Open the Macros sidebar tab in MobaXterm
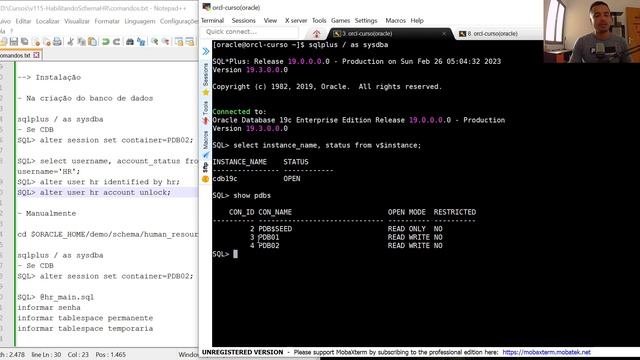The height and width of the screenshot is (360, 640). (205, 140)
